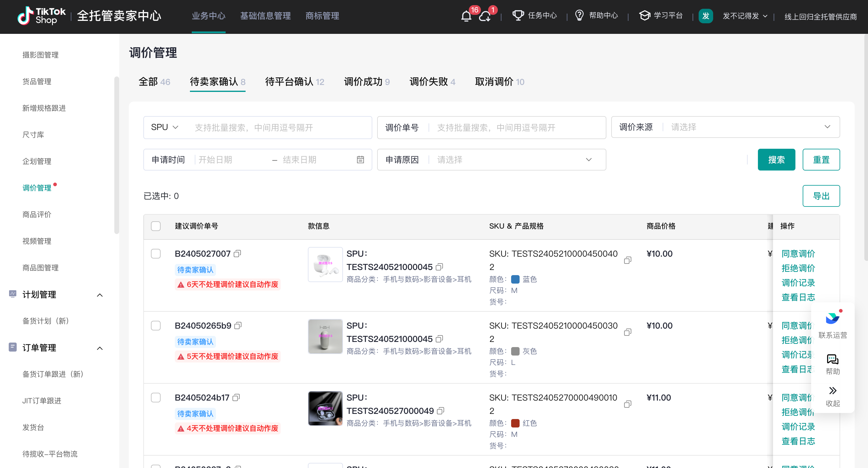Click 联系运营 floating icon
The height and width of the screenshot is (468, 868).
coord(833,318)
